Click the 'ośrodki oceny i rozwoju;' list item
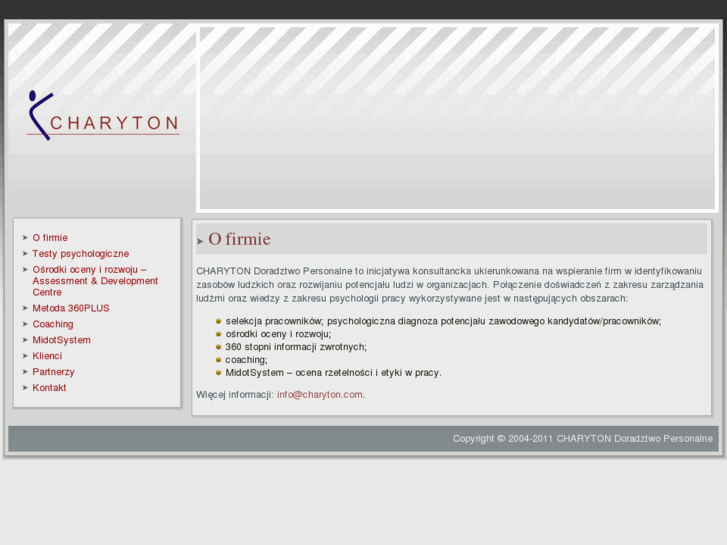The width and height of the screenshot is (727, 545). coord(278,334)
